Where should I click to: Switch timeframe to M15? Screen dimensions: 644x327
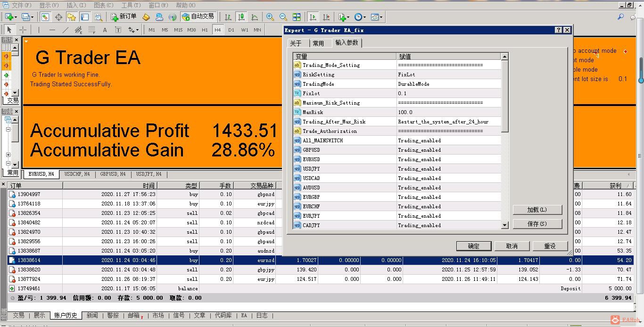178,30
